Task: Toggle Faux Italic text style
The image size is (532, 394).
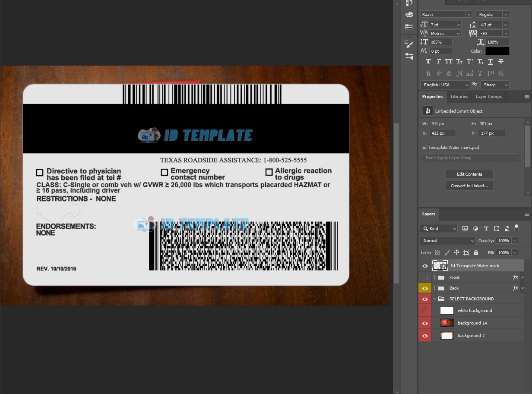Action: [x=439, y=62]
